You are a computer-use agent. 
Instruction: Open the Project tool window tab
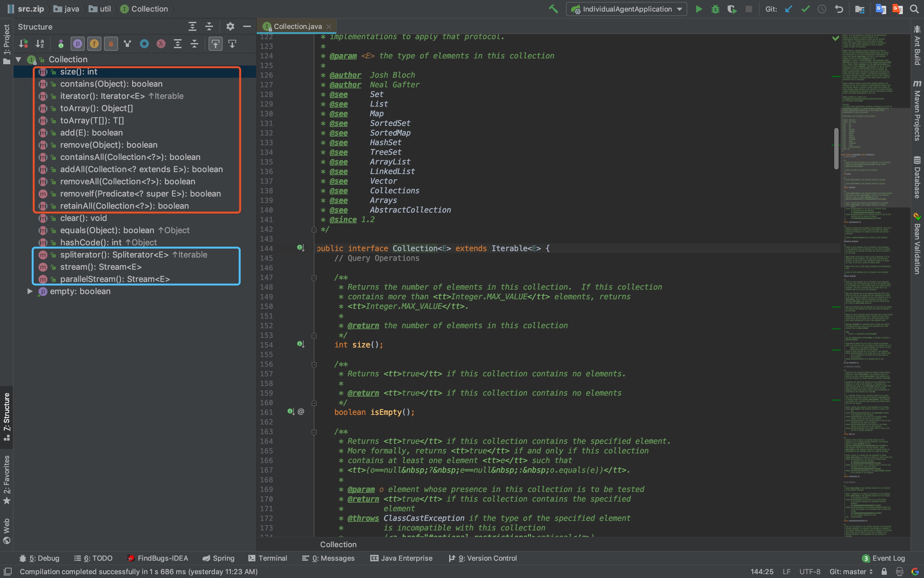tap(6, 44)
